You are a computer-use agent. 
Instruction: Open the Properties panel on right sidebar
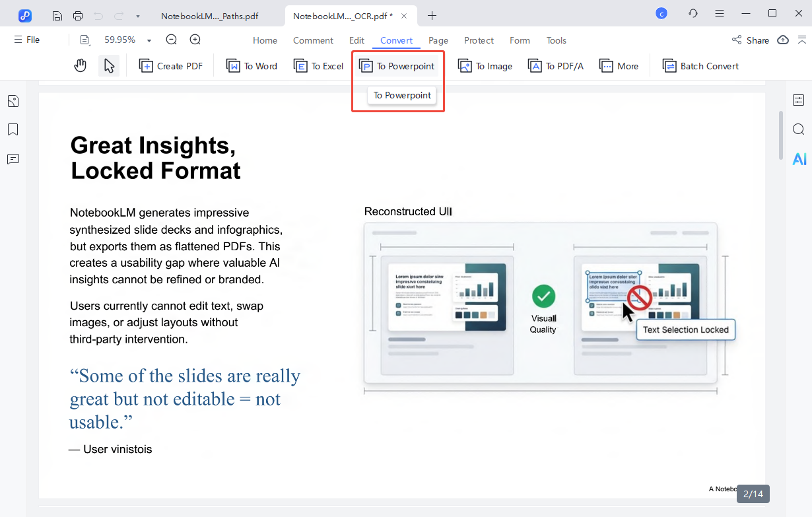(799, 100)
